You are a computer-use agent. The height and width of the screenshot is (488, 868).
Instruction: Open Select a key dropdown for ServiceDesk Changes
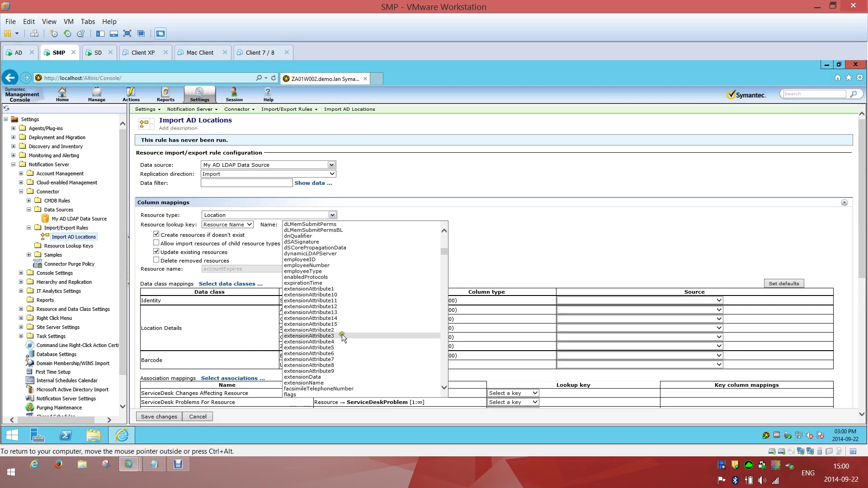(x=513, y=393)
